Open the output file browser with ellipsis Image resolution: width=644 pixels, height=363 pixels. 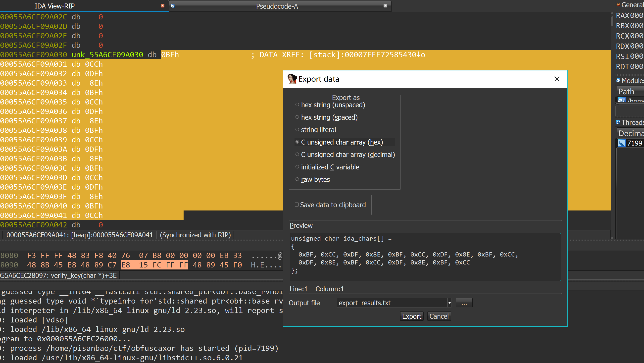coord(464,303)
